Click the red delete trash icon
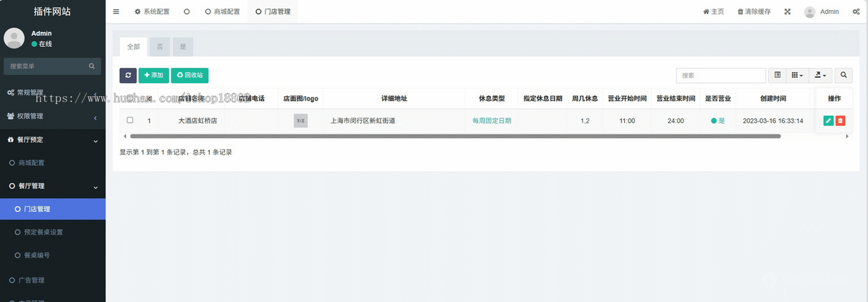The image size is (868, 302). click(x=840, y=121)
